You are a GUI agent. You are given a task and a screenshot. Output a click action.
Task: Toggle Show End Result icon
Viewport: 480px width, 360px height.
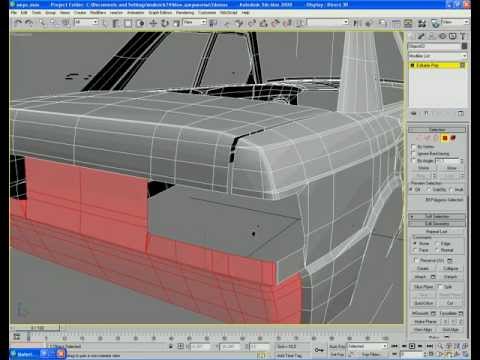(426, 114)
